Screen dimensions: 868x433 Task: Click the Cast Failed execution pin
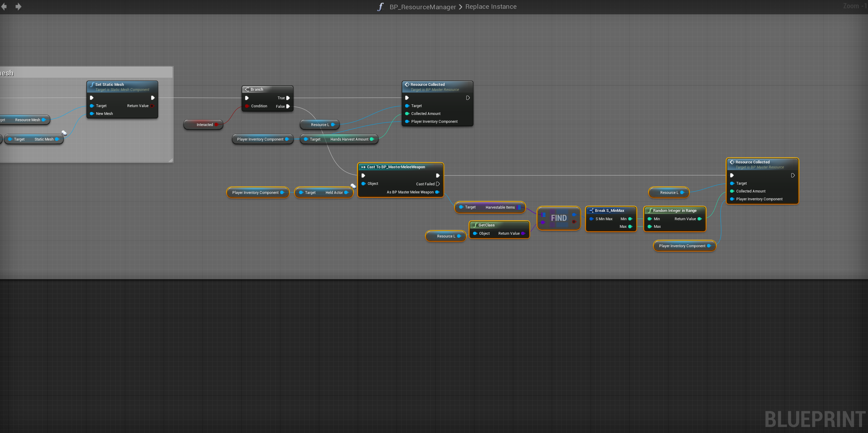coord(438,184)
